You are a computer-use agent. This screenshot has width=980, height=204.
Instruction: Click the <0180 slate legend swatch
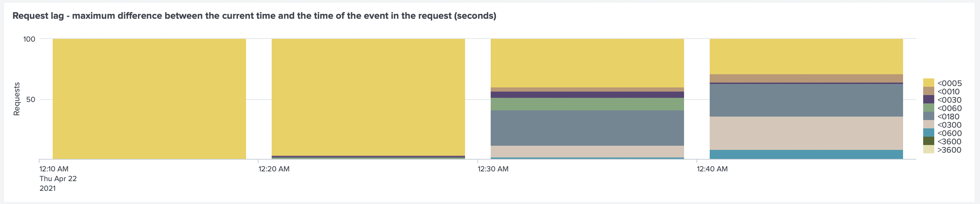point(928,116)
